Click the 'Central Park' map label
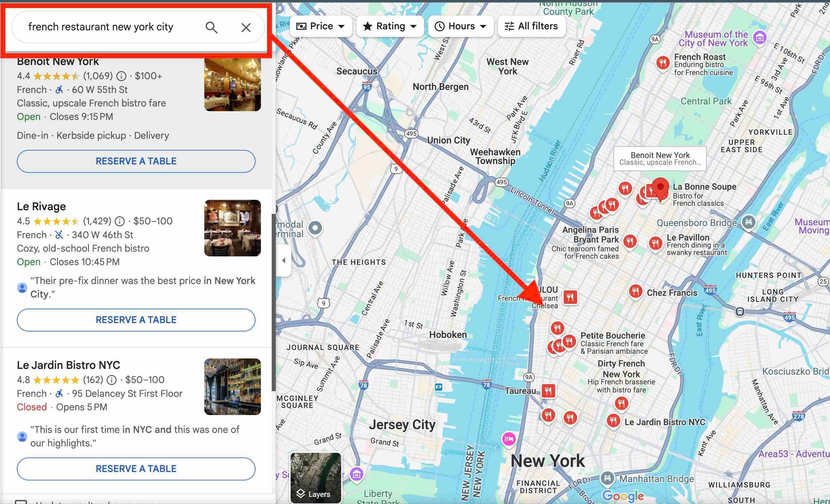 [x=706, y=101]
